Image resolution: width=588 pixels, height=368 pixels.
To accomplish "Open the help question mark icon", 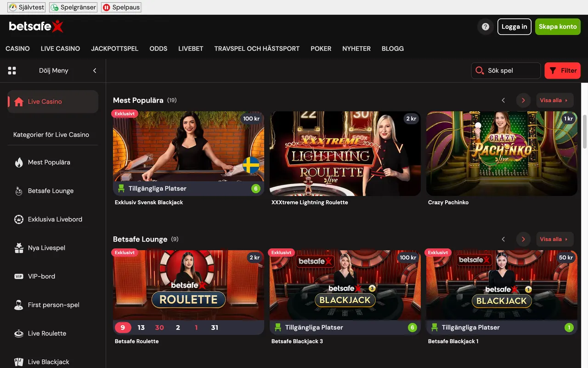I will [485, 27].
